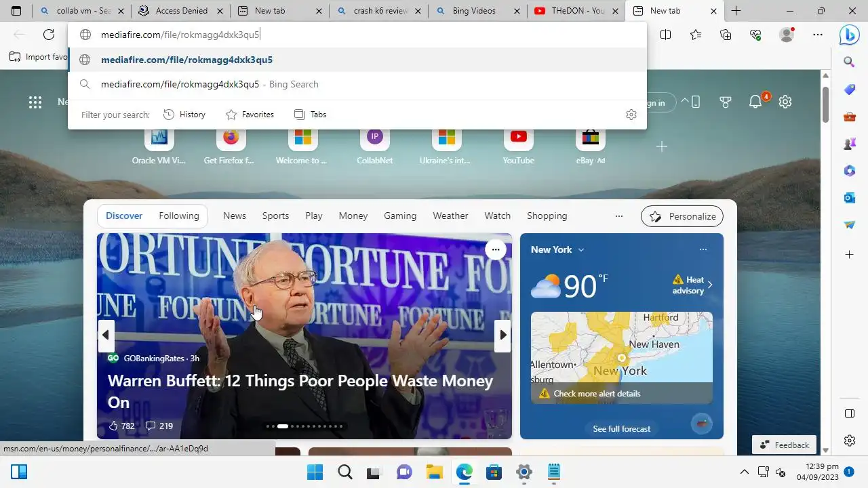This screenshot has width=868, height=488.
Task: Open Browser essentials heart icon
Action: [755, 35]
